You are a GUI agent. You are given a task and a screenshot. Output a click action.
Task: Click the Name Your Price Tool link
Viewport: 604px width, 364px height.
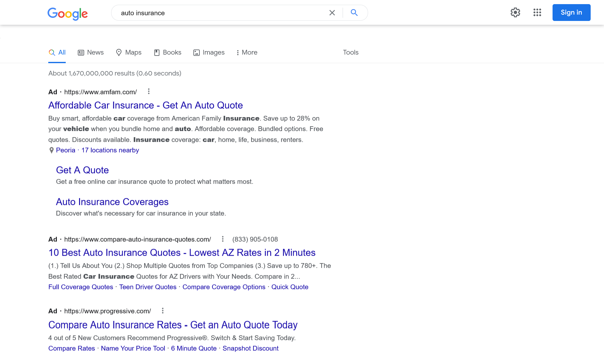click(x=133, y=348)
